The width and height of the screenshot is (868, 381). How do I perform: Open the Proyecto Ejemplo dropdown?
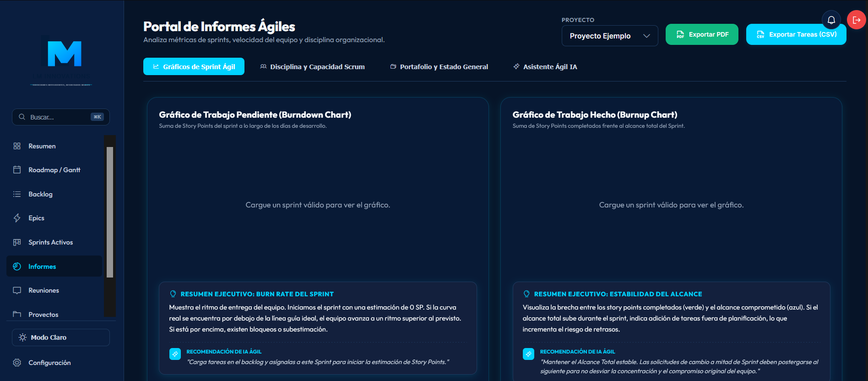(610, 36)
